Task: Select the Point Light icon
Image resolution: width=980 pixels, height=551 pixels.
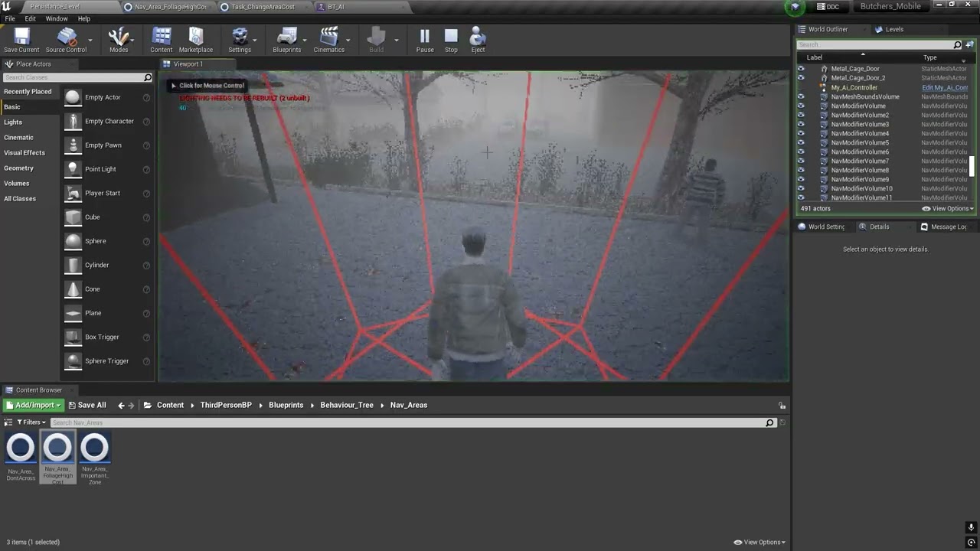Action: pos(73,169)
